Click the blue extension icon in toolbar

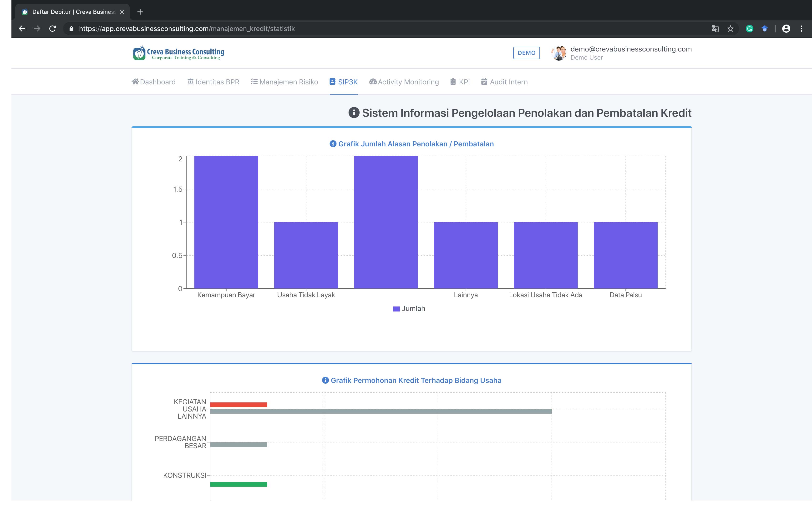pyautogui.click(x=764, y=29)
